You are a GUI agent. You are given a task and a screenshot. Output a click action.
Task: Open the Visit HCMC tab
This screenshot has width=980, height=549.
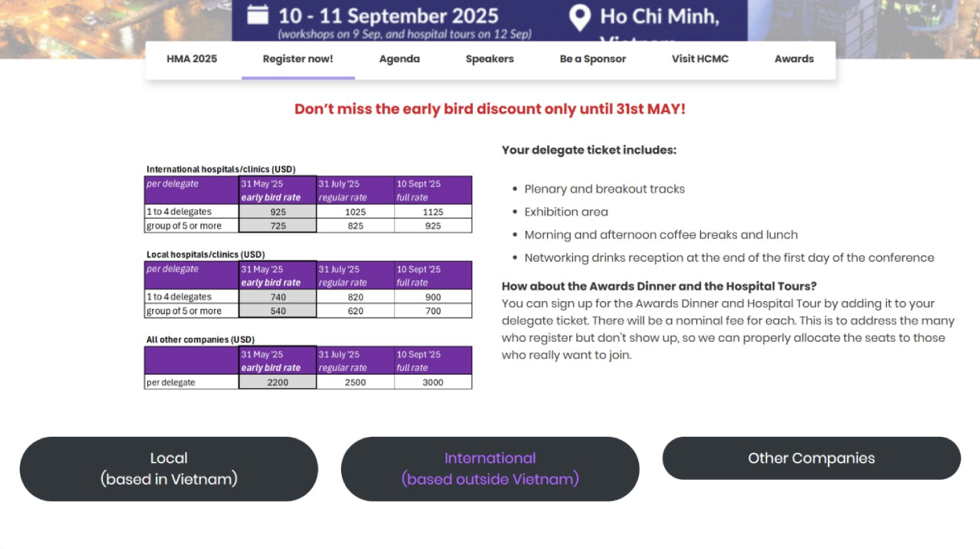tap(699, 59)
